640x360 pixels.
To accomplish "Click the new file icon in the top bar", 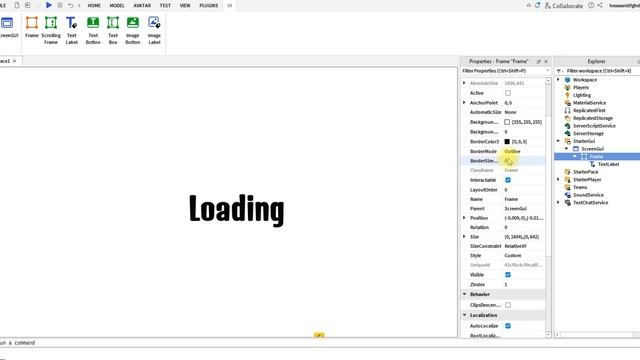I will (x=17, y=5).
